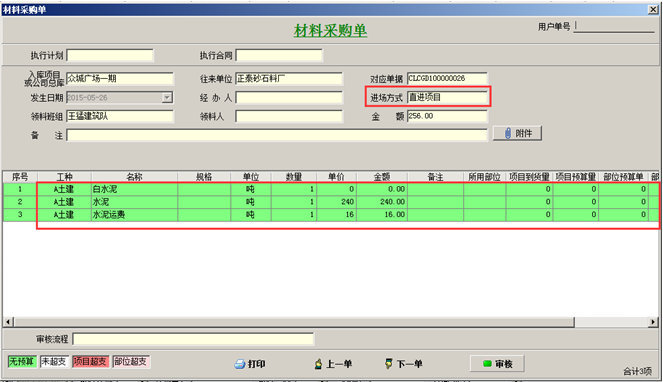The height and width of the screenshot is (382, 663).
Task: Click the 进场方式 field showing 直进项目
Action: point(447,97)
